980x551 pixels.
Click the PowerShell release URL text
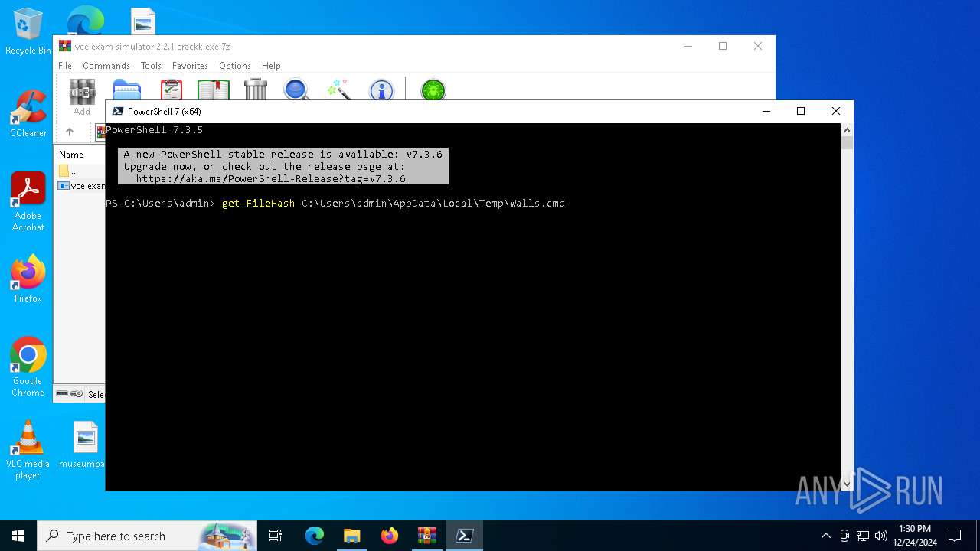click(270, 179)
